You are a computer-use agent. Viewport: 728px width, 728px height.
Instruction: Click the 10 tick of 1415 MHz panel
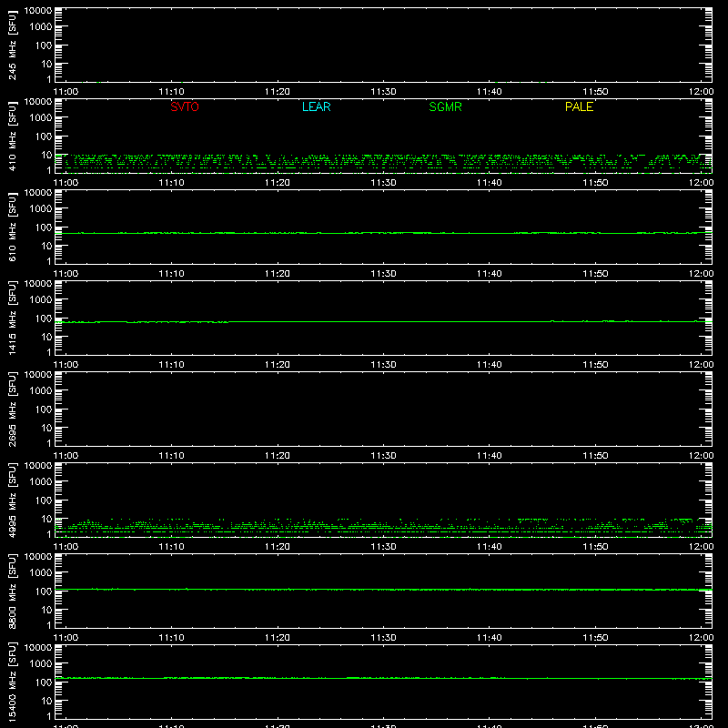tap(46, 337)
